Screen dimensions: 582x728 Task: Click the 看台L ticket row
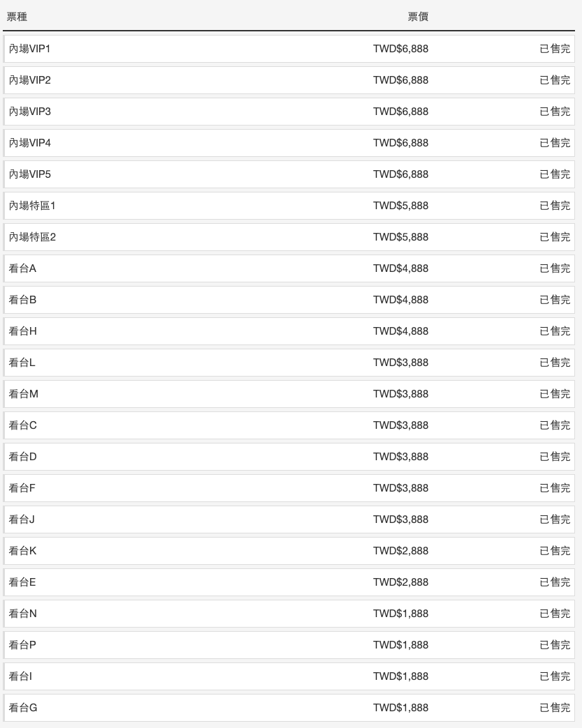coord(289,363)
